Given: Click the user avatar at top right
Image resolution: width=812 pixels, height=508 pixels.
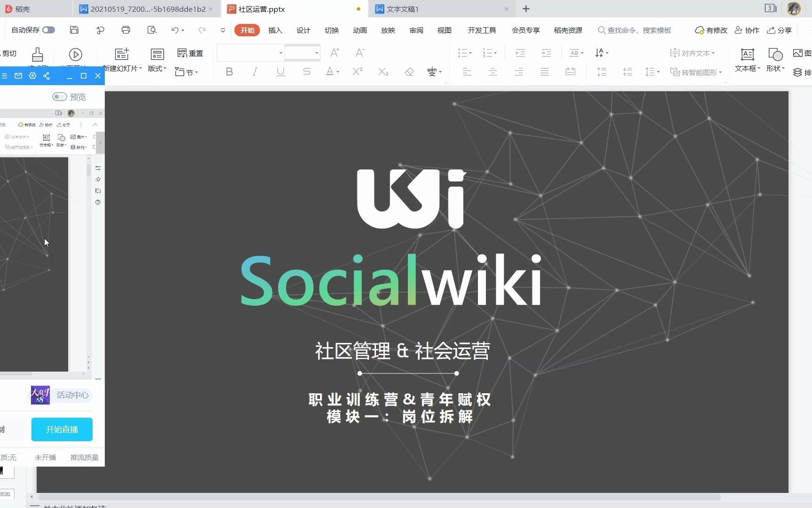Looking at the screenshot, I should 794,8.
